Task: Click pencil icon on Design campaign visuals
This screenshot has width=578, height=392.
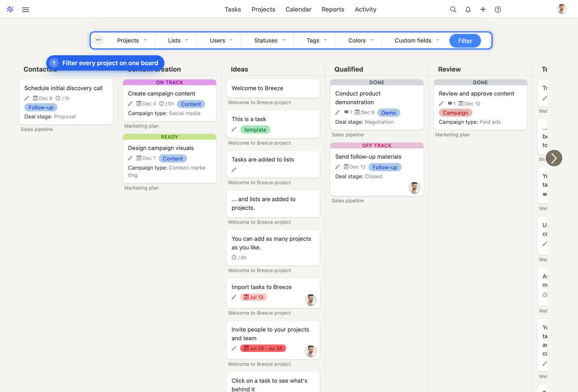Action: [130, 158]
